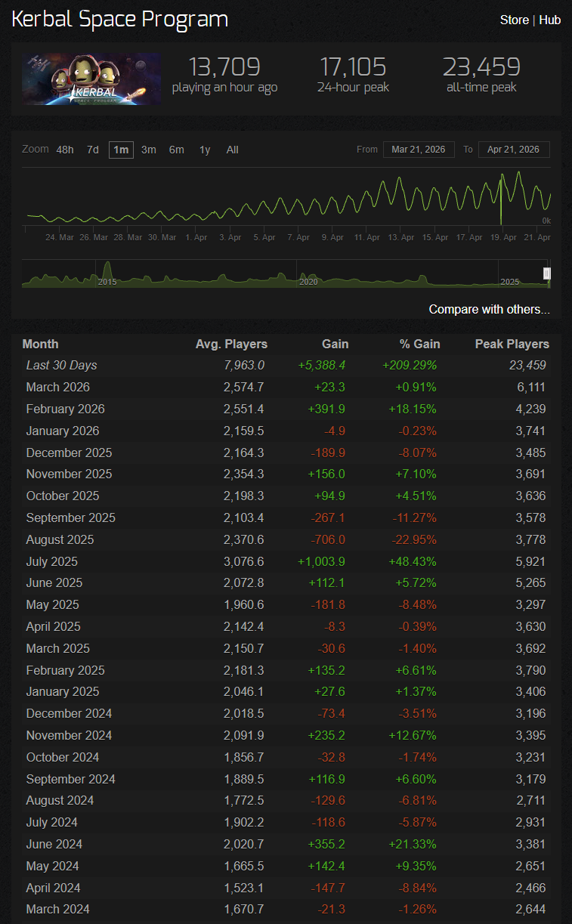Click March 2024 peak players 2,644
572x924 pixels.
[530, 909]
